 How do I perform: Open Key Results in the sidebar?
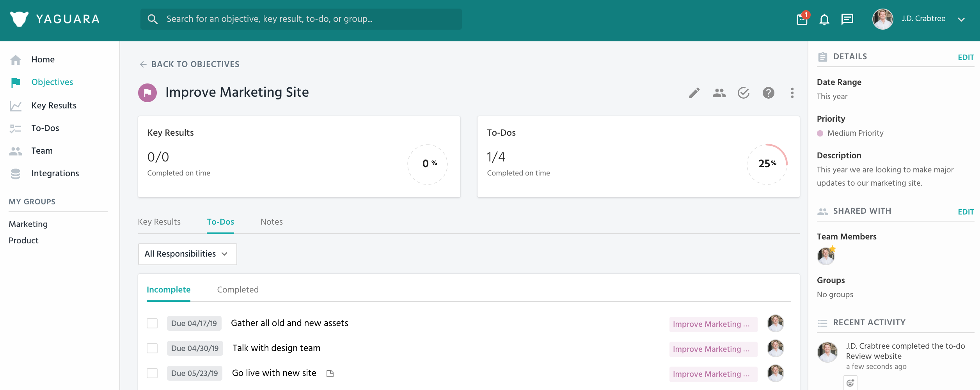tap(54, 106)
